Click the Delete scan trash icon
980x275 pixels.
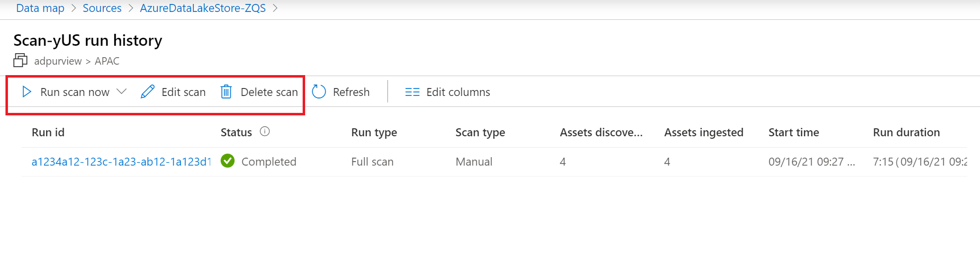(x=226, y=92)
